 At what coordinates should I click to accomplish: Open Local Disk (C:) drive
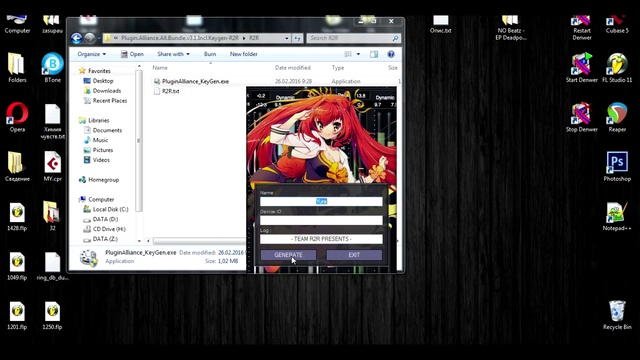(106, 209)
